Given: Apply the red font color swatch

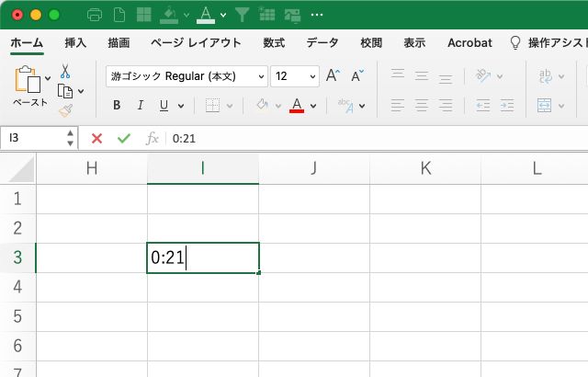Looking at the screenshot, I should pos(297,106).
